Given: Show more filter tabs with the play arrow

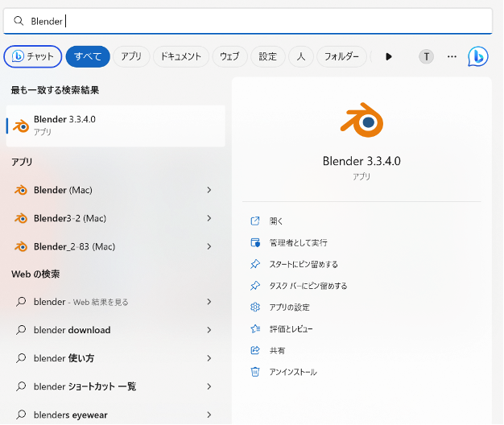Looking at the screenshot, I should tap(389, 57).
